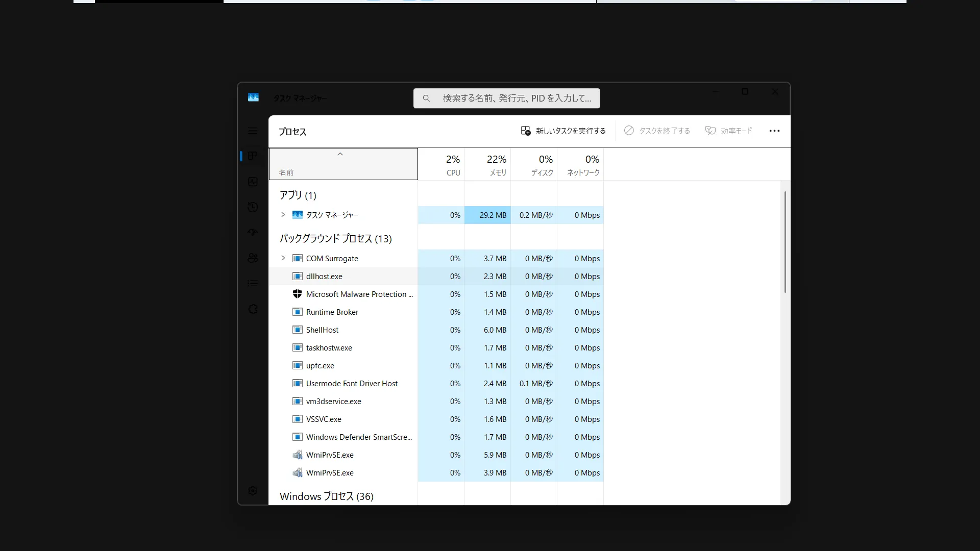Open Task Manager settings gear
The image size is (980, 551).
click(253, 491)
